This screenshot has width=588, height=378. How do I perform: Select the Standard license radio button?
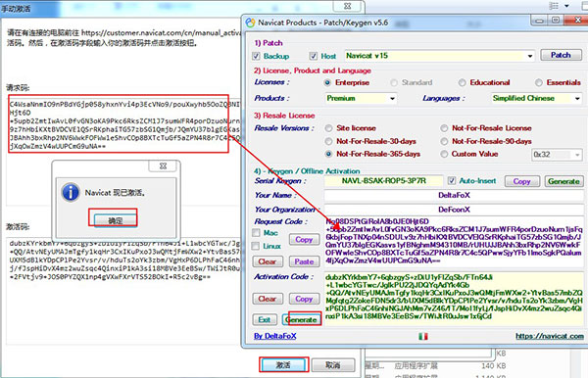point(394,83)
